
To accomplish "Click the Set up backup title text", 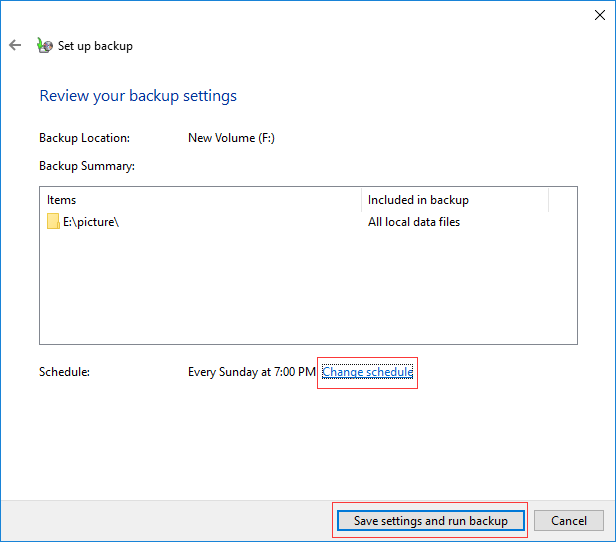I will click(95, 46).
